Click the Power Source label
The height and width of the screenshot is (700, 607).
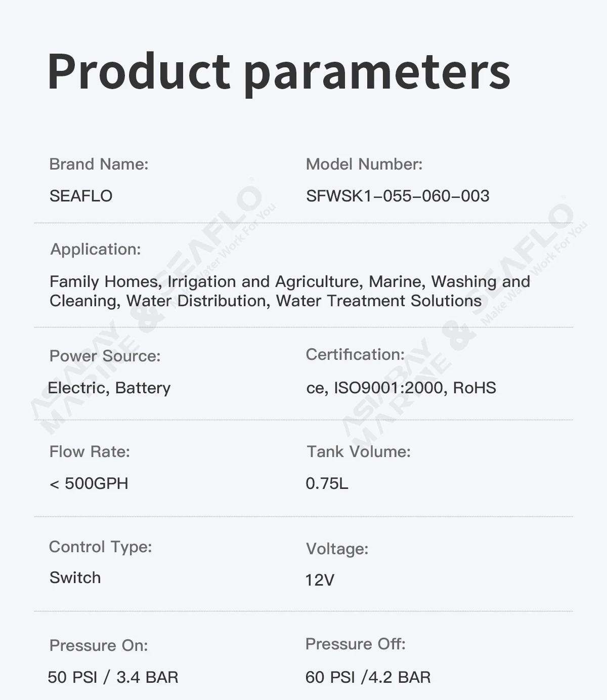coord(105,356)
